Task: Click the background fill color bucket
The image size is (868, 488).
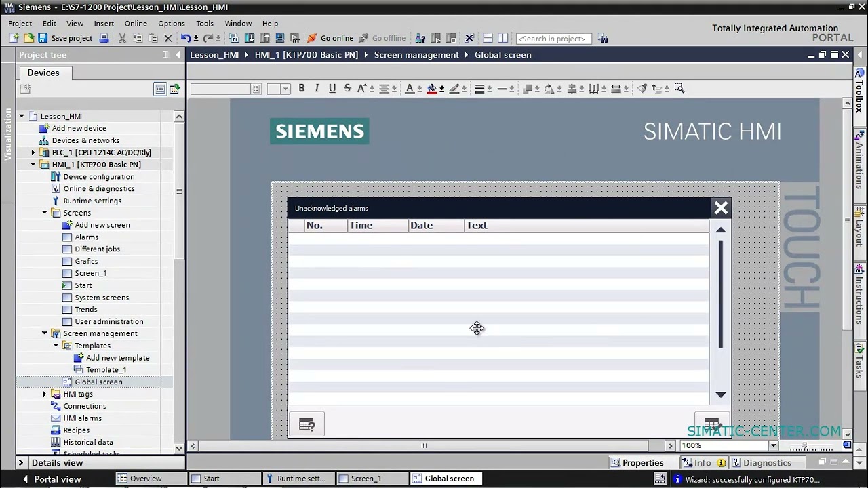Action: (432, 88)
